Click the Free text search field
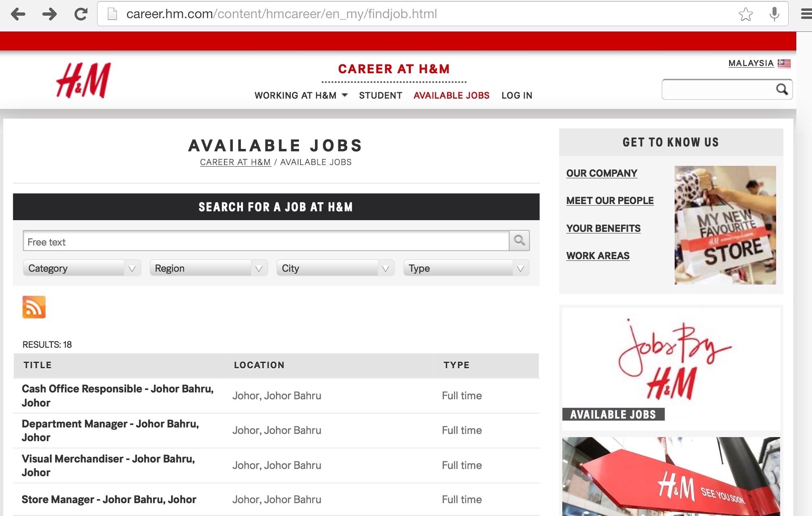 pos(266,241)
